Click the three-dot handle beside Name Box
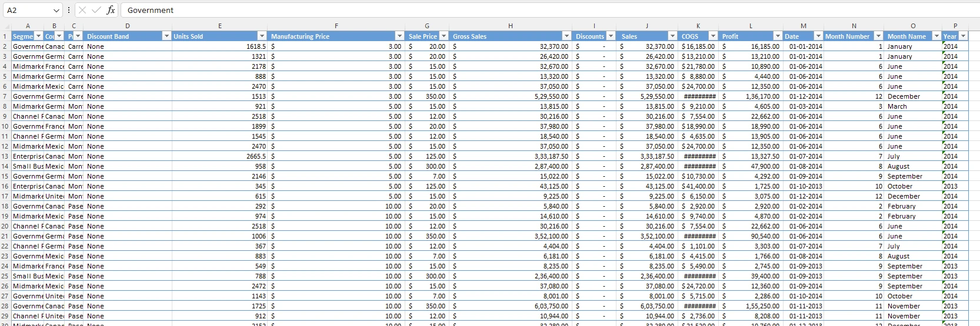This screenshot has width=980, height=326. pos(69,10)
